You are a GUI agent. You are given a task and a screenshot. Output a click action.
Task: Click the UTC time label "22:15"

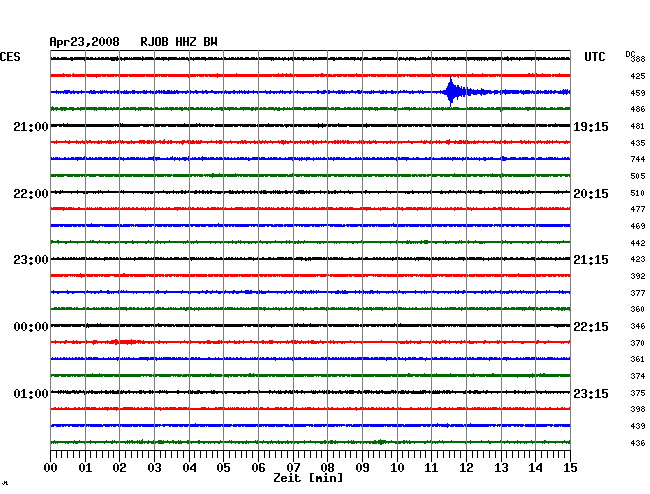(x=591, y=327)
